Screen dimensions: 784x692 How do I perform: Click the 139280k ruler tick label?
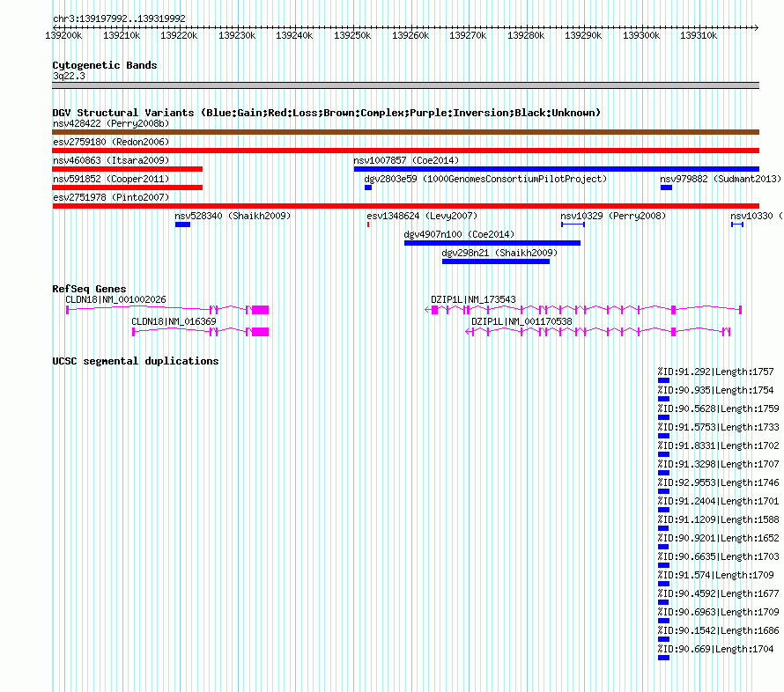526,35
